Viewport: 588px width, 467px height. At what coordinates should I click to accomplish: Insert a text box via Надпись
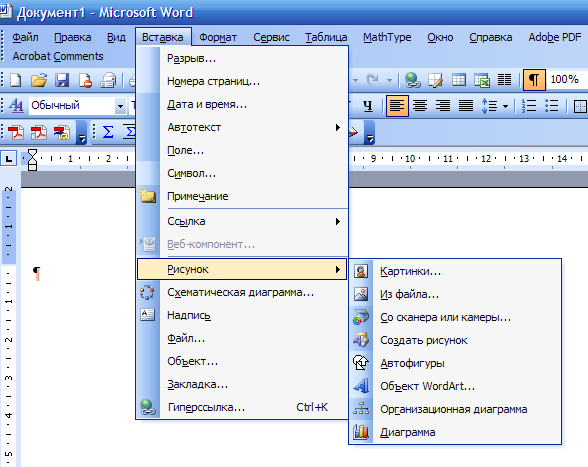click(242, 315)
